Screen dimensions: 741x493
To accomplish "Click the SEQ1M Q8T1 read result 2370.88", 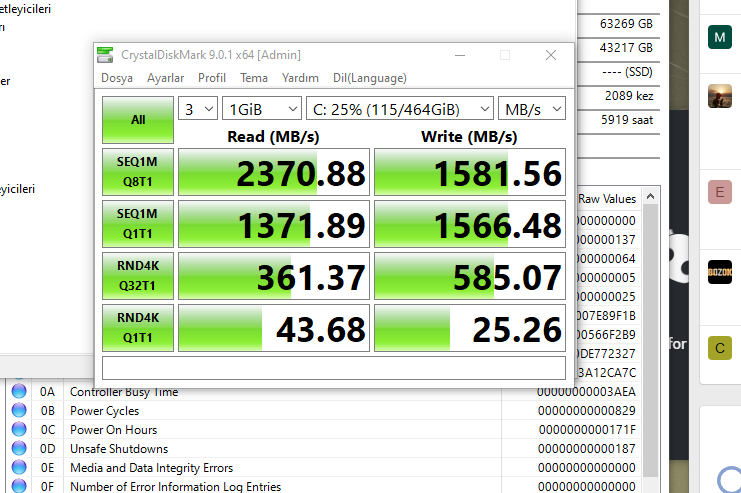I will click(274, 172).
